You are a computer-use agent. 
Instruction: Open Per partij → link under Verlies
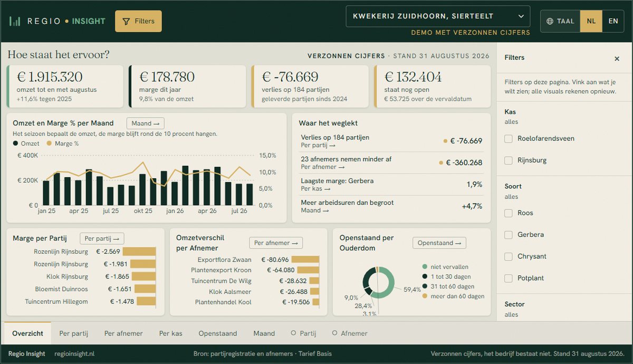pyautogui.click(x=318, y=145)
